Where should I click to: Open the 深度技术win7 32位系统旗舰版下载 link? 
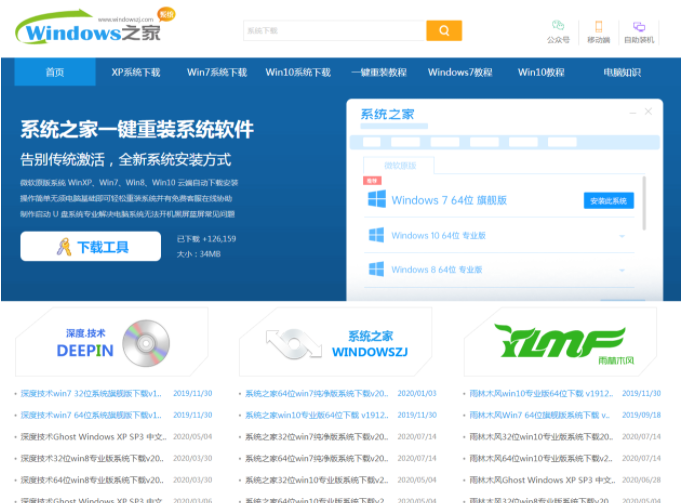(x=90, y=394)
